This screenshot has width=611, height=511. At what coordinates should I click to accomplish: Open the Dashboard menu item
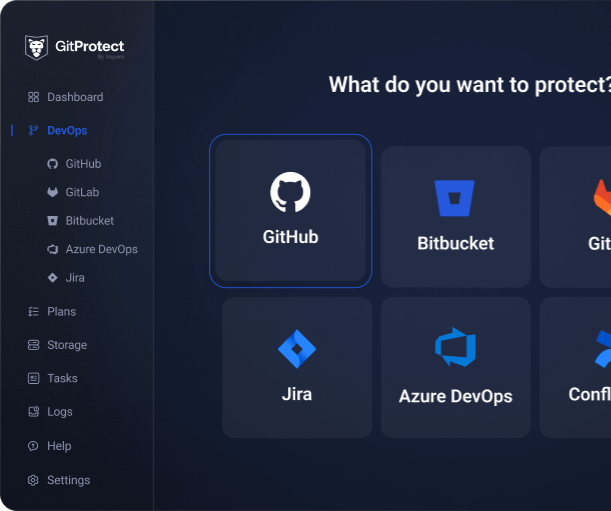coord(74,97)
